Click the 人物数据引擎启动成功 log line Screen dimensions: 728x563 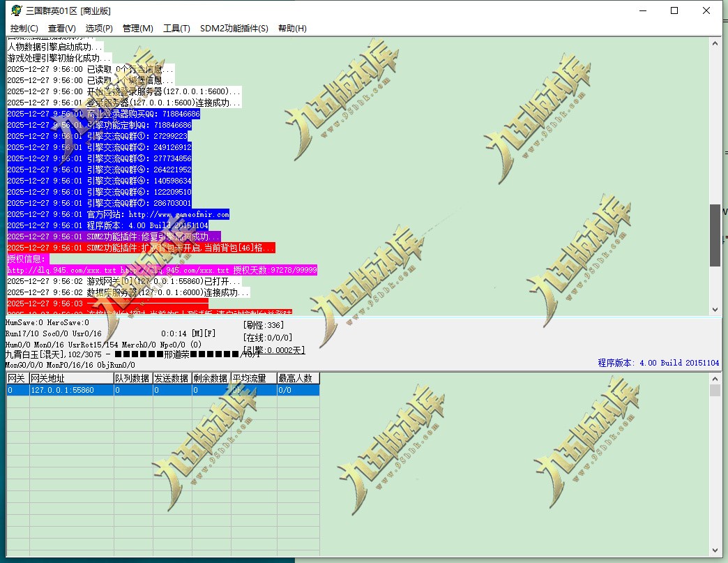[55, 47]
